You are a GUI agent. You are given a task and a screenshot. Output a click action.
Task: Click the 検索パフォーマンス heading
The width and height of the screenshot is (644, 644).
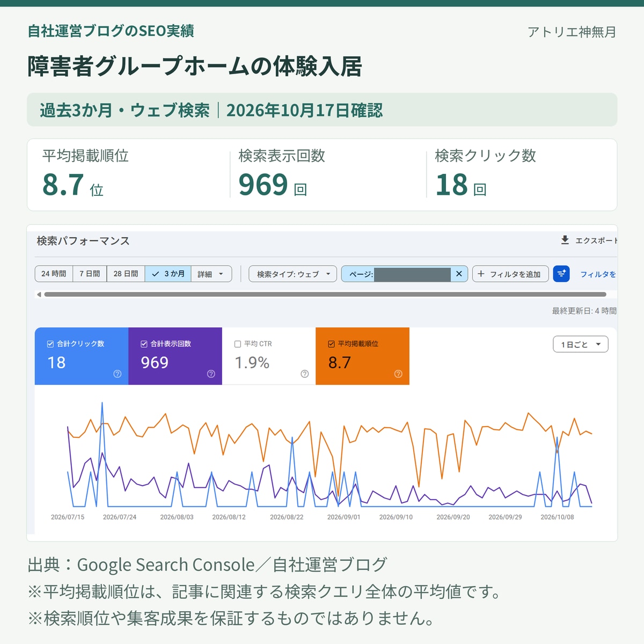pyautogui.click(x=83, y=241)
